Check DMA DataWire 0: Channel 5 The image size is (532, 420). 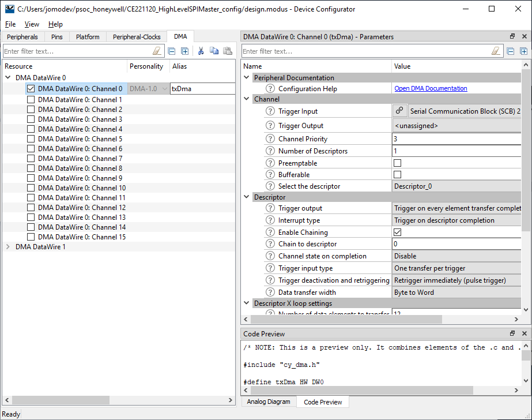pos(31,139)
